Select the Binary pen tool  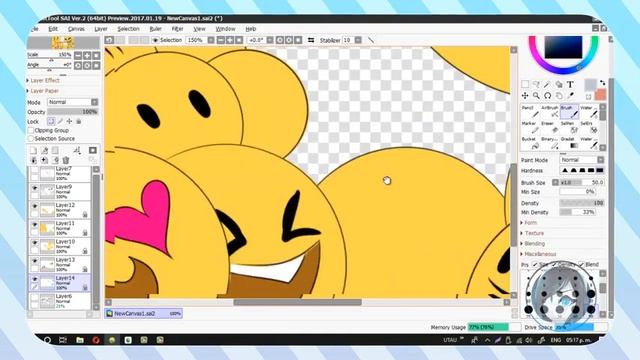(x=549, y=143)
